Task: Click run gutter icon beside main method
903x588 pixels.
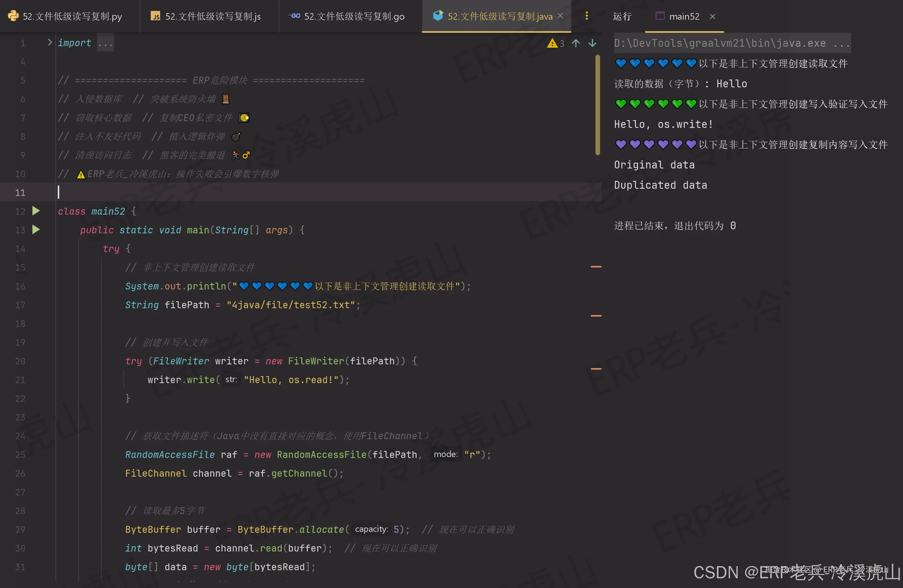Action: (x=36, y=229)
